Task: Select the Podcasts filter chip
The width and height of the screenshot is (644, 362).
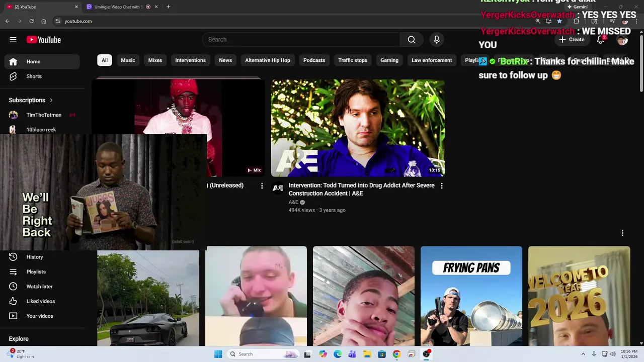Action: [x=314, y=60]
